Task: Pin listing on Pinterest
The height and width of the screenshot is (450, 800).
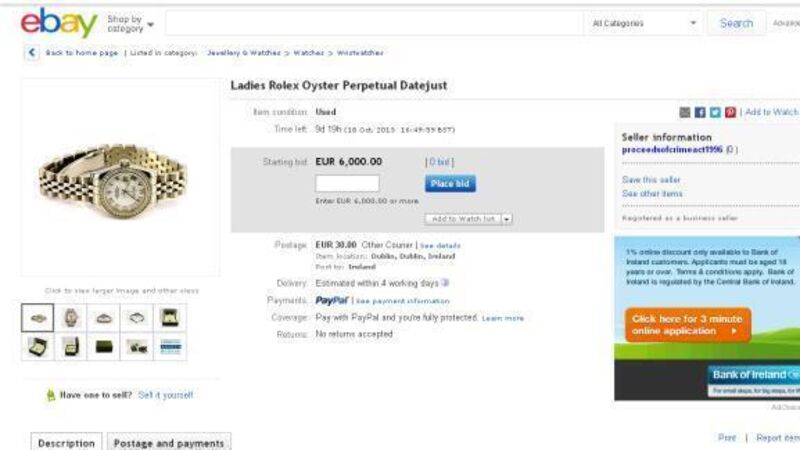Action: pos(730,113)
